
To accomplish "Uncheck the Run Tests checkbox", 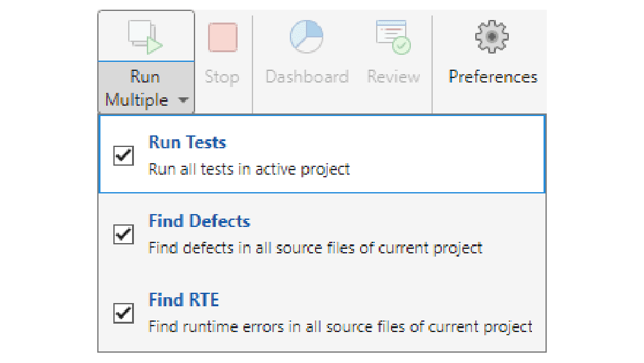I will point(124,155).
